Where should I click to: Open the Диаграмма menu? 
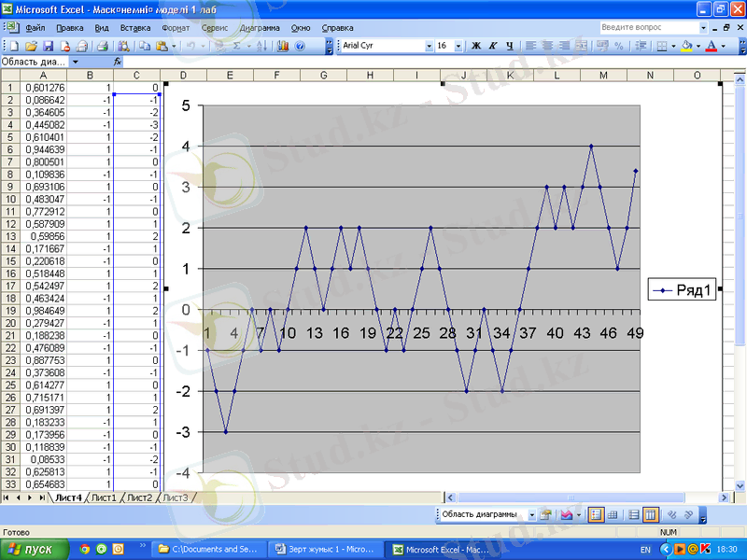(x=260, y=29)
